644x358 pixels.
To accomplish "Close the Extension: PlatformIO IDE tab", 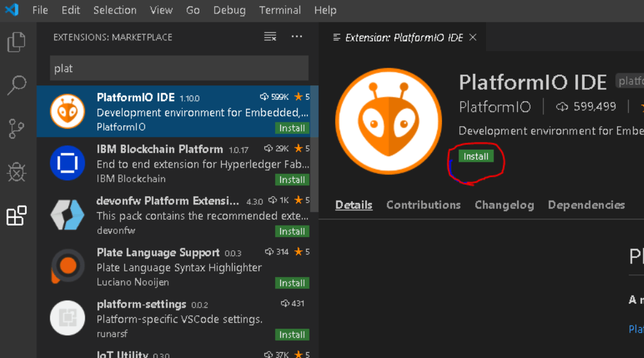I will (x=473, y=38).
